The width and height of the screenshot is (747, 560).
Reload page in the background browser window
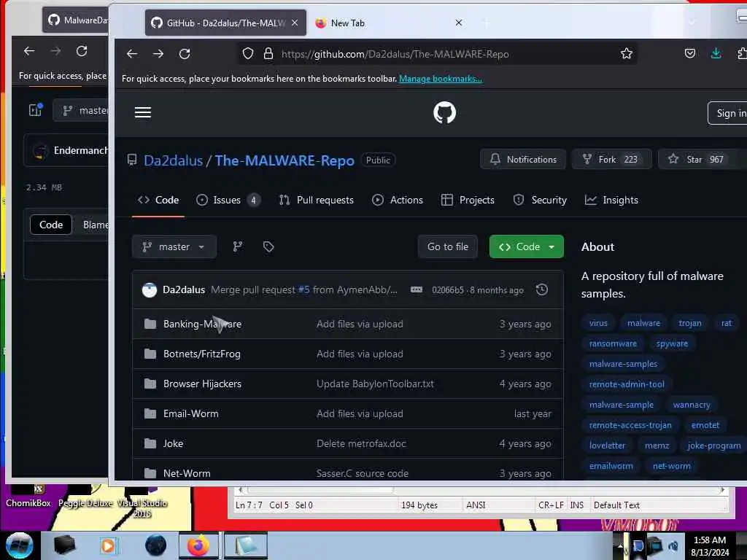point(82,51)
